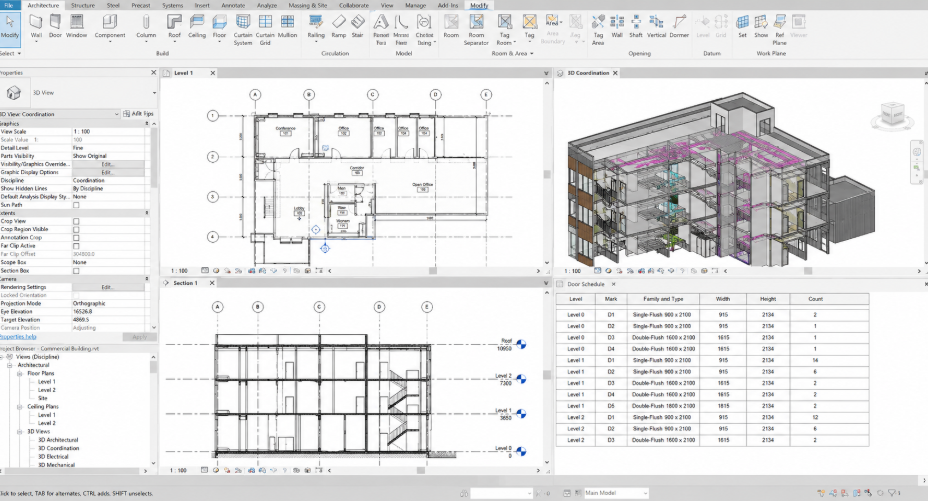The width and height of the screenshot is (928, 501).
Task: Select the Railing tool
Action: 316,26
